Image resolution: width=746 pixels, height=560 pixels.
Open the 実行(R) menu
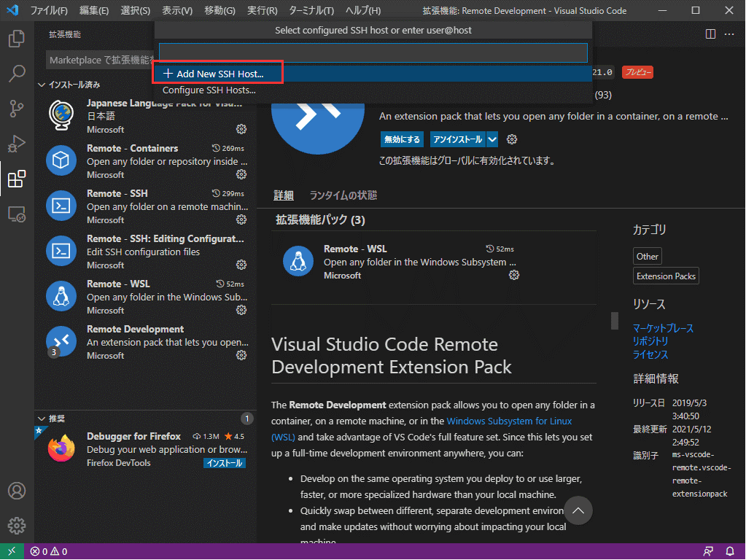pyautogui.click(x=262, y=10)
